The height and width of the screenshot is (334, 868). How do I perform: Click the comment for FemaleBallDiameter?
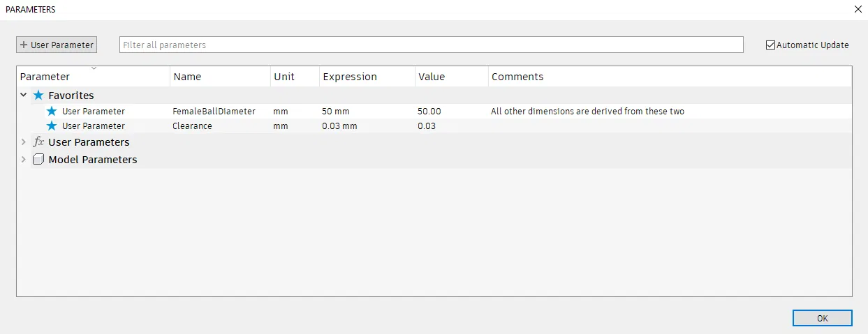(587, 112)
